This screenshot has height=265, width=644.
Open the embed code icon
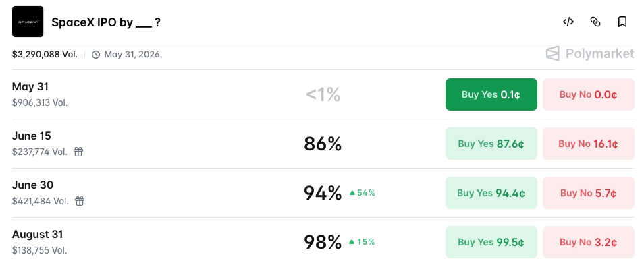(568, 22)
